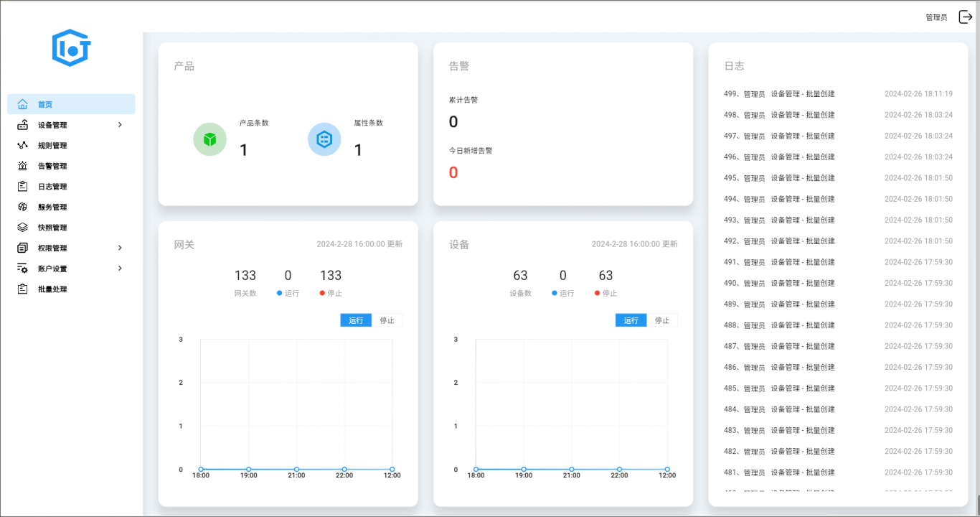Click the 18:11:19 log timestamp
Screen dimensions: 980x517
918,94
